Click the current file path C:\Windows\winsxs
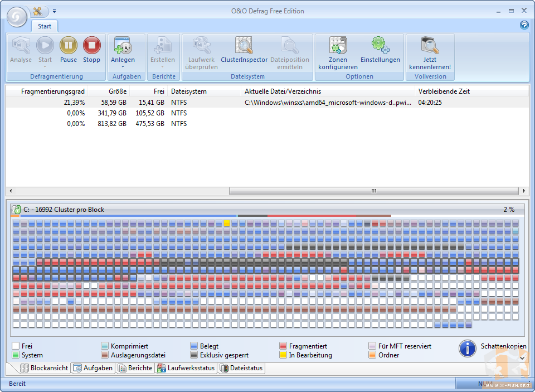Viewport: 535px width, 392px height. pyautogui.click(x=328, y=103)
